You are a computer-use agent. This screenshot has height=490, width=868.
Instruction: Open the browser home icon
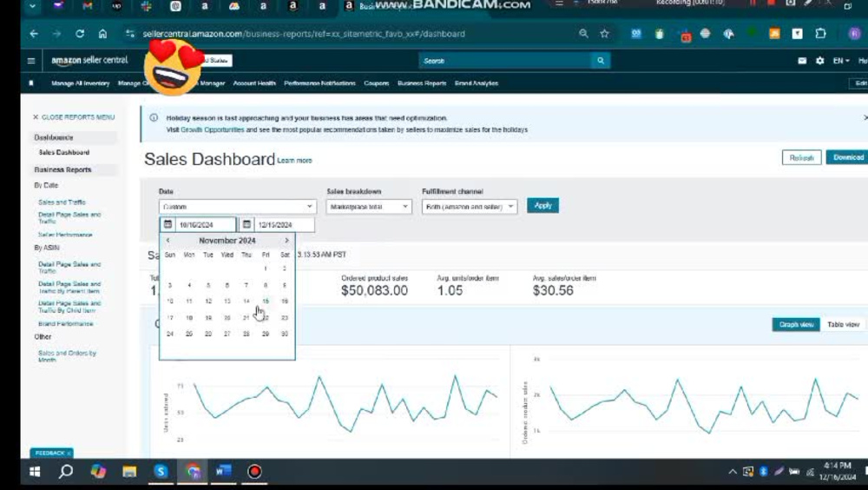point(102,34)
